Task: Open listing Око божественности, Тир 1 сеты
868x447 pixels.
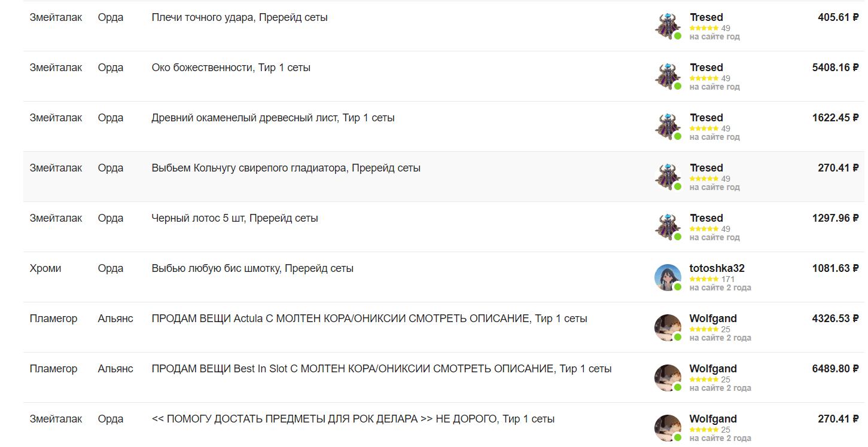Action: pyautogui.click(x=231, y=68)
